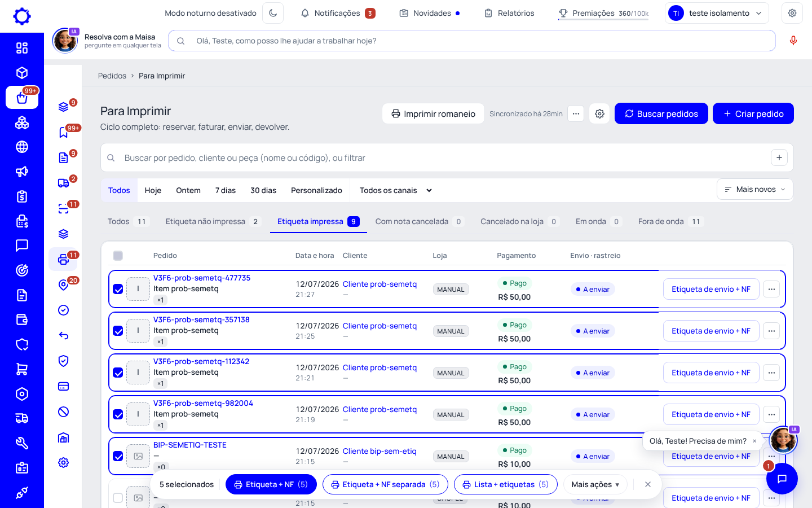Open the cube products icon in the blue sidebar
This screenshot has width=812, height=508.
click(x=22, y=73)
